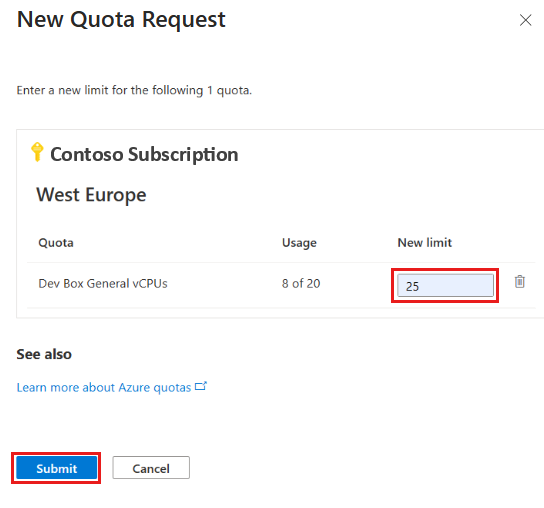The image size is (544, 508).
Task: Close the New Quota Request panel
Action: point(525,20)
